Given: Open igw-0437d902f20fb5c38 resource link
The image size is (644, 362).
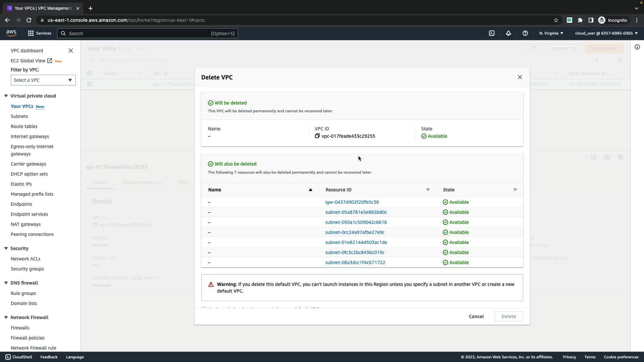Looking at the screenshot, I should (352, 202).
